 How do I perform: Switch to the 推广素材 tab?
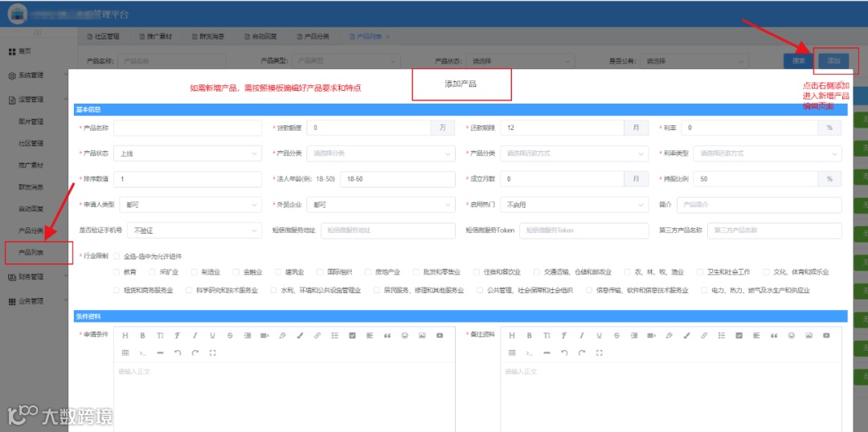pos(155,36)
